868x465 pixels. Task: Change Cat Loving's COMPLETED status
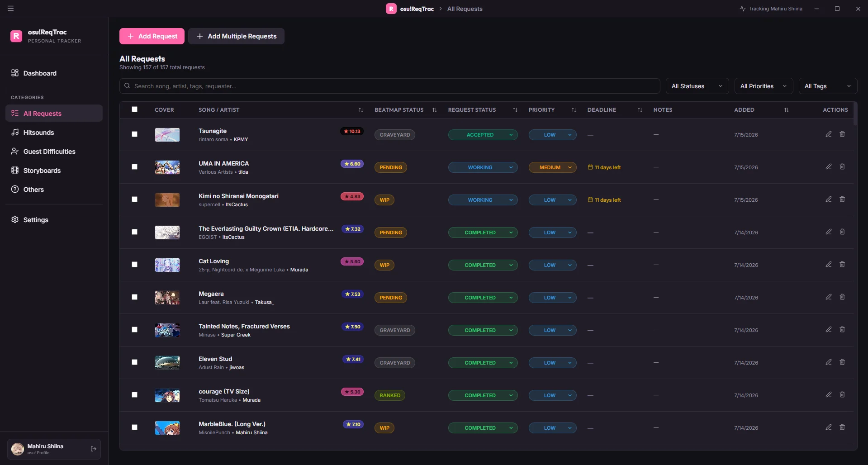coord(483,265)
